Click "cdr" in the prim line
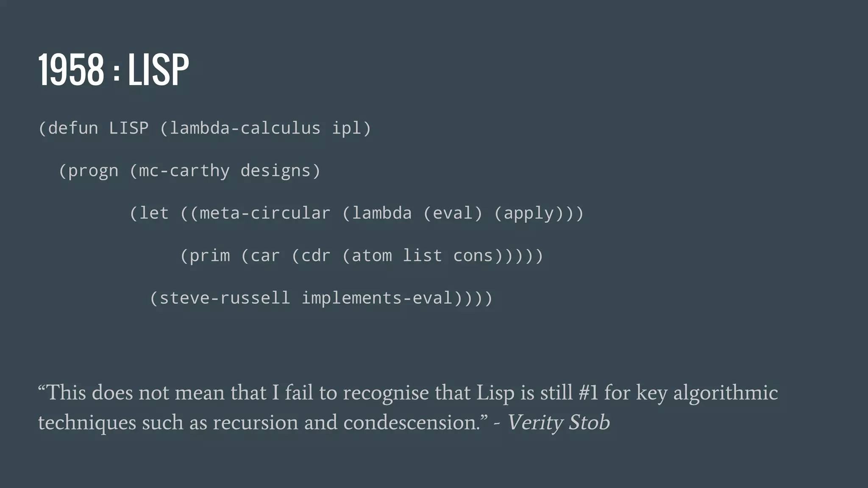Viewport: 868px width, 488px height. point(316,256)
